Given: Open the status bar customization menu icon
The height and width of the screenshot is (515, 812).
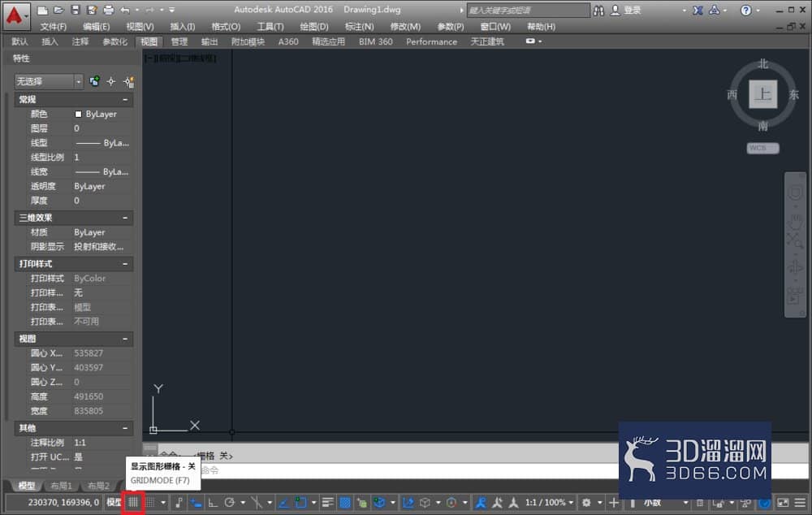Looking at the screenshot, I should 800,503.
